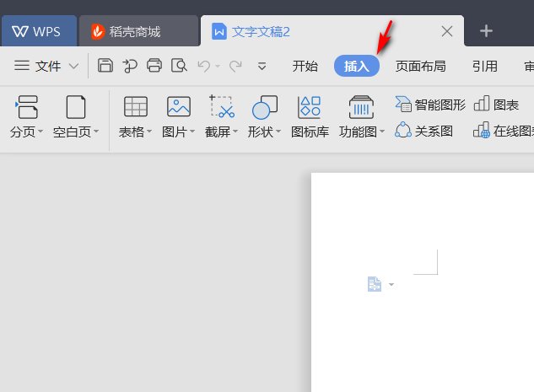The height and width of the screenshot is (392, 534).
Task: Click the Undo arrow icon
Action: (204, 66)
